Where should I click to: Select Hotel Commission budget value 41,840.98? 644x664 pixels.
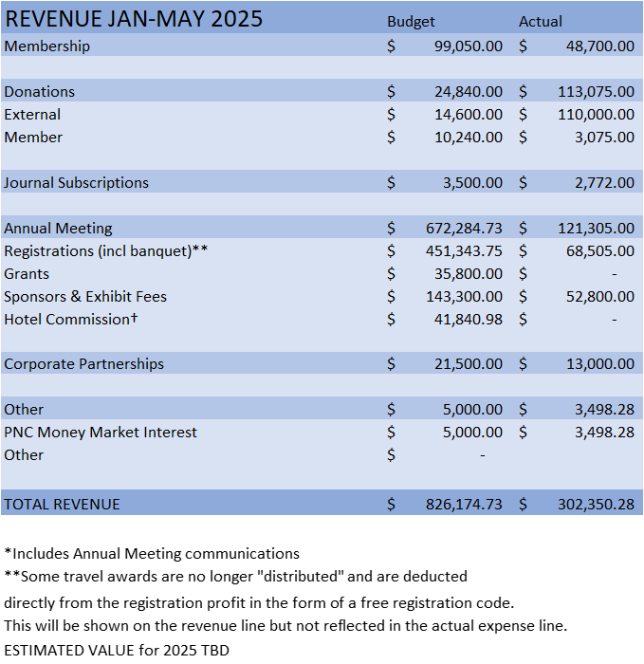tap(468, 319)
